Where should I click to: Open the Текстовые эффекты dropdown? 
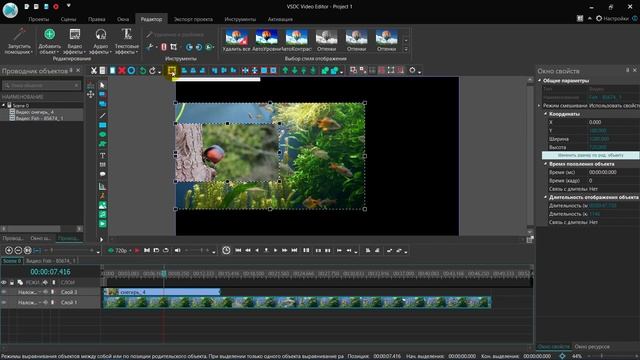tap(127, 42)
